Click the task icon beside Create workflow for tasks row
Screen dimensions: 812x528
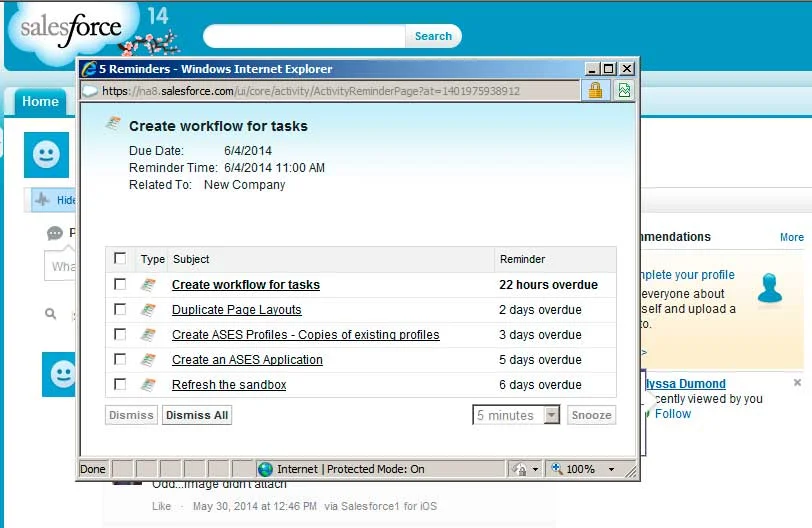coord(148,285)
